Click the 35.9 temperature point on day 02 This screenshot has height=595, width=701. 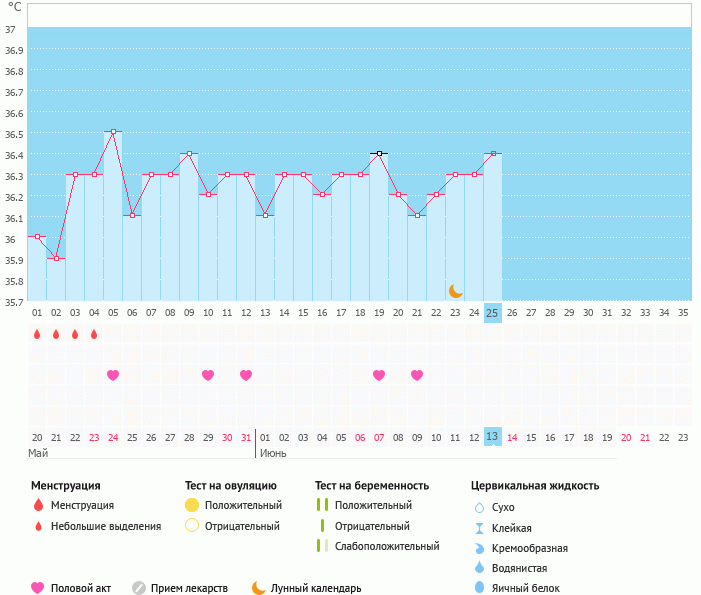tap(56, 258)
